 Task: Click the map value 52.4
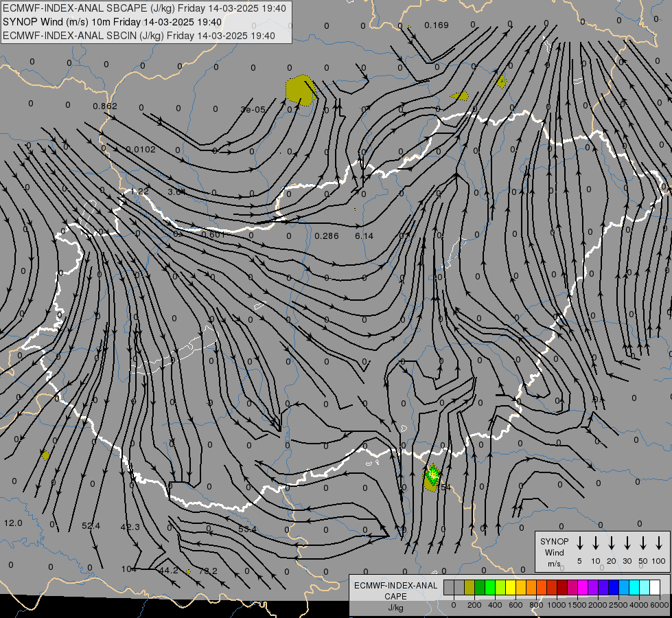(x=91, y=526)
